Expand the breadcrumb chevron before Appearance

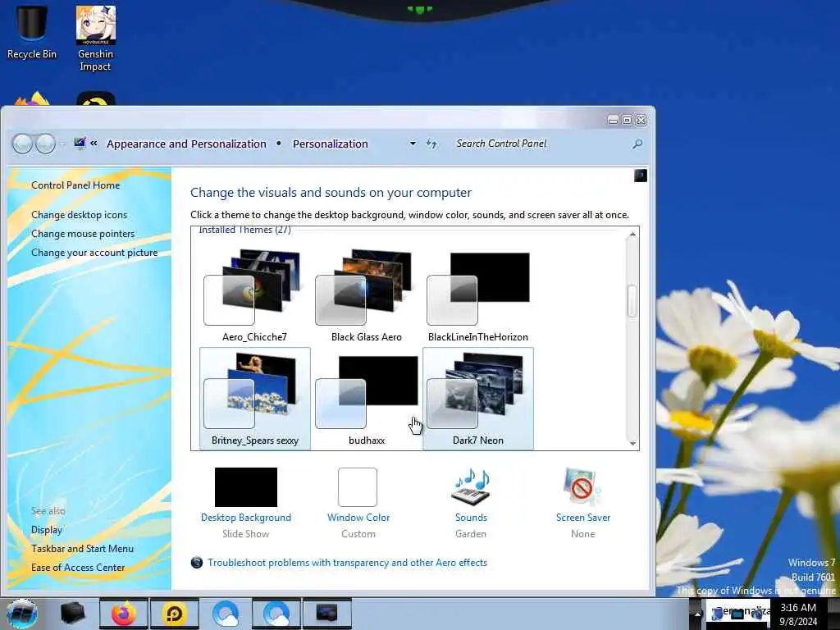point(94,143)
